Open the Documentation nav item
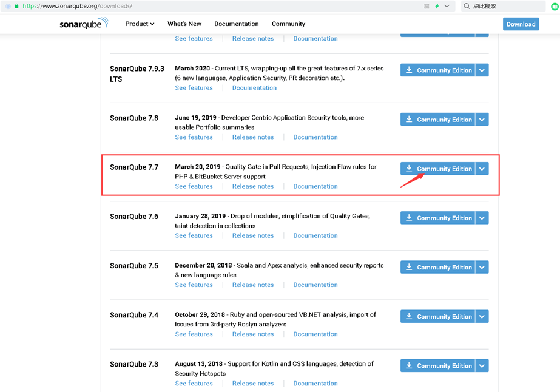 click(x=237, y=24)
